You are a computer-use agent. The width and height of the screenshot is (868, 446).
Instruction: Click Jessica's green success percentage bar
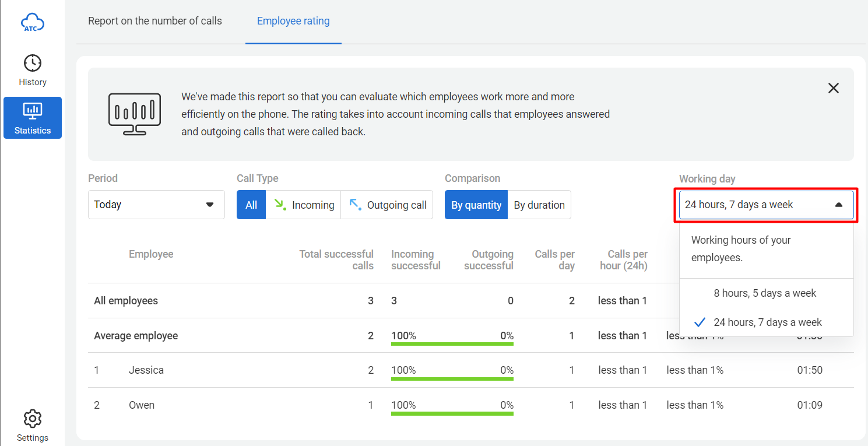[452, 378]
